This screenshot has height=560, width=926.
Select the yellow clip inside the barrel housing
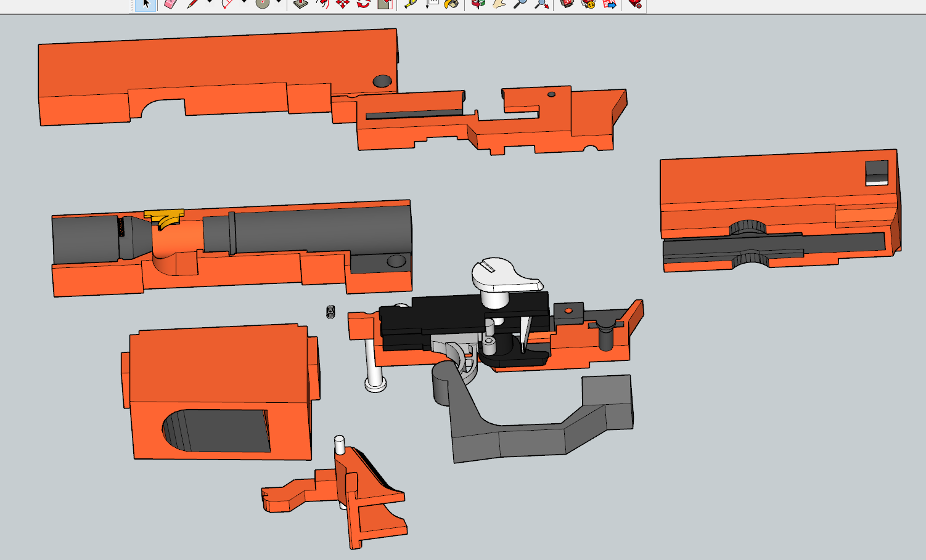164,217
